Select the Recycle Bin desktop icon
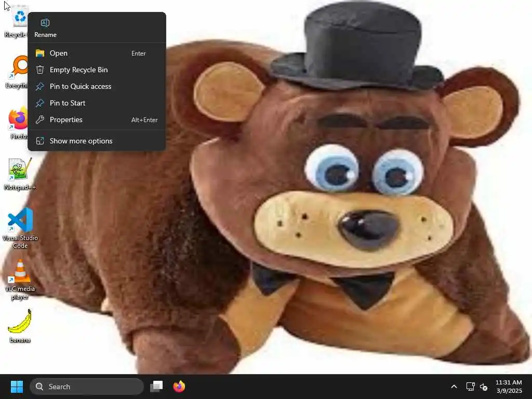The height and width of the screenshot is (399, 532). (x=16, y=22)
